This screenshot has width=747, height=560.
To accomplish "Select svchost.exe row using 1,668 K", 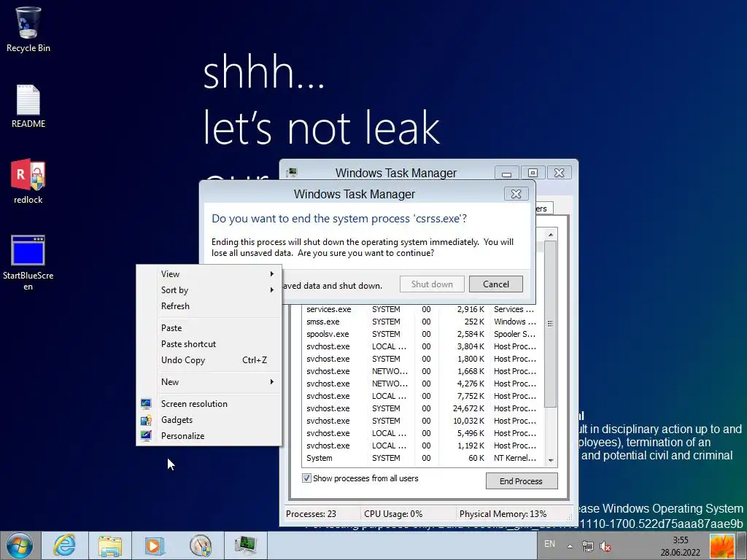I will (x=422, y=371).
